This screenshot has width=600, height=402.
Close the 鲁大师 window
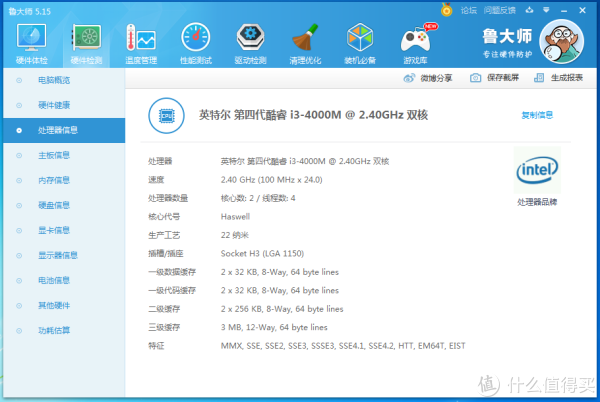pos(582,10)
